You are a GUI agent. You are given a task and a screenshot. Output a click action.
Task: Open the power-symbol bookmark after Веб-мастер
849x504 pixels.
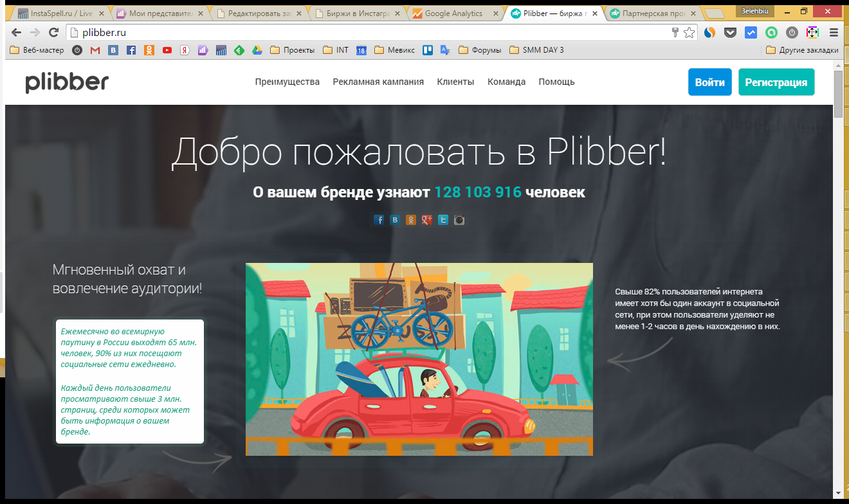(x=77, y=50)
